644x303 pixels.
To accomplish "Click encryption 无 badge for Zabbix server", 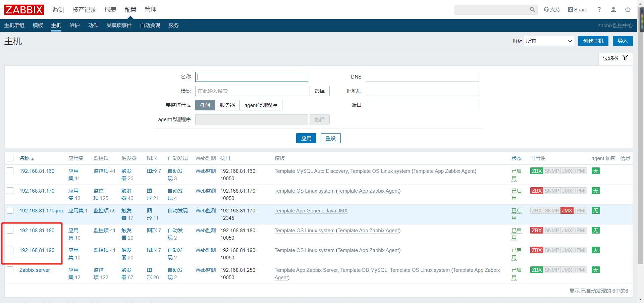I will 596,270.
